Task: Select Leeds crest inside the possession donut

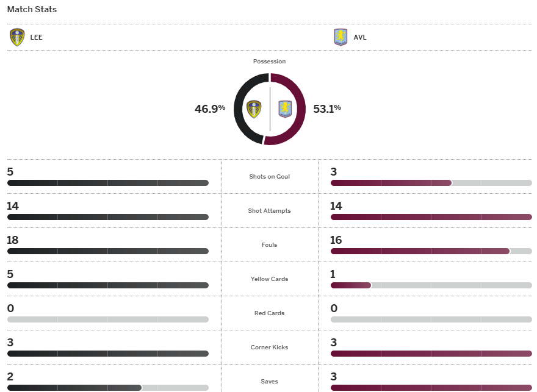Action: pyautogui.click(x=254, y=109)
